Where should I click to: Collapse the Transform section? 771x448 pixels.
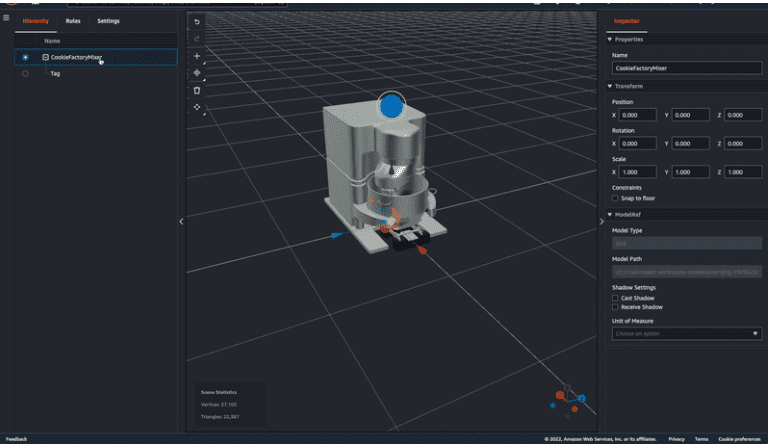click(610, 86)
